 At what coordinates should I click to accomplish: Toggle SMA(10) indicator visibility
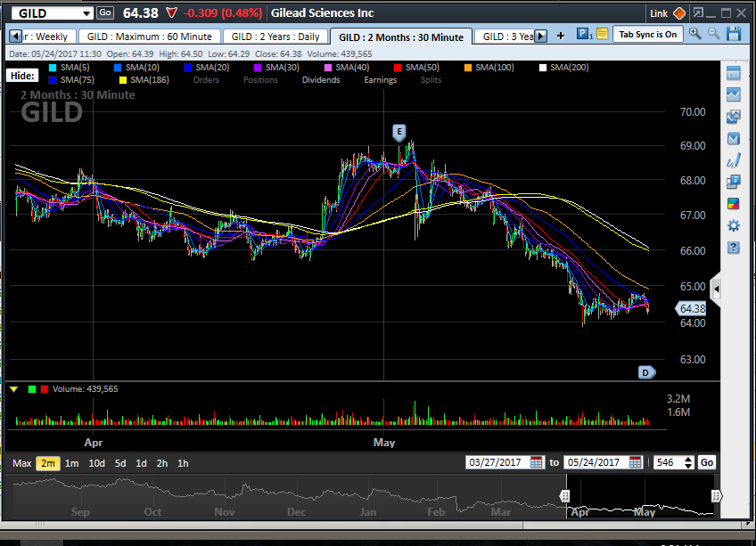tap(136, 68)
